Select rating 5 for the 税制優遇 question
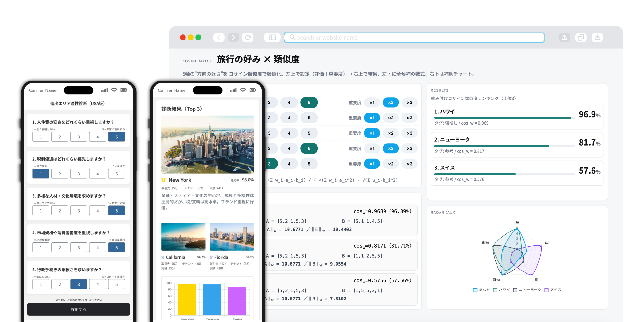 pyautogui.click(x=117, y=174)
